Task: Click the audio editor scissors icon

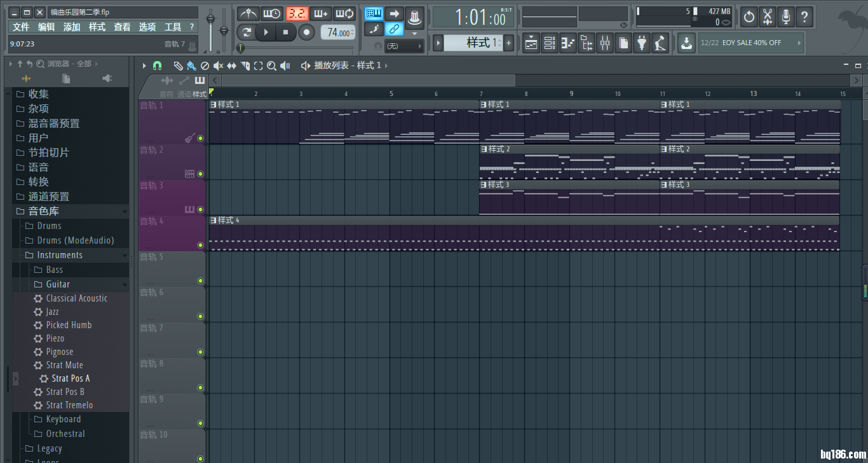Action: [x=768, y=17]
